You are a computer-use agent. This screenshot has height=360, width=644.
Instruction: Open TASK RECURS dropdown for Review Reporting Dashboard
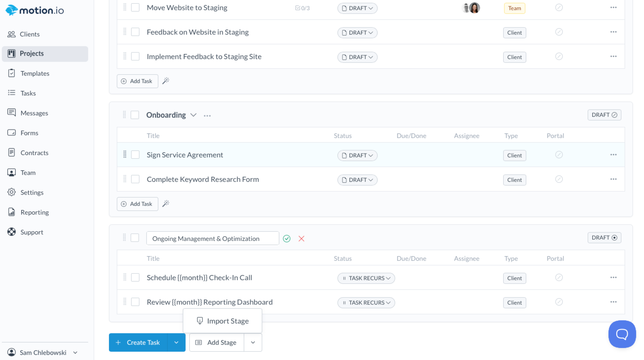366,303
